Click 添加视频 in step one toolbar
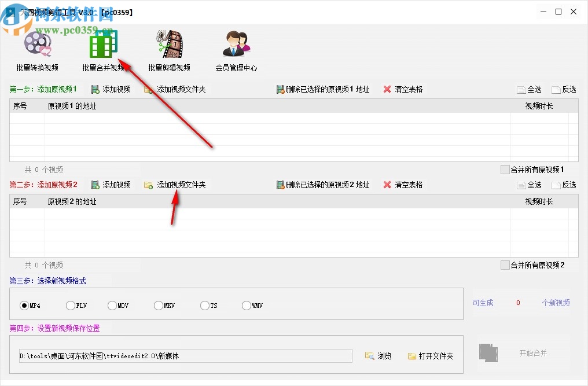The height and width of the screenshot is (386, 588). click(x=111, y=89)
